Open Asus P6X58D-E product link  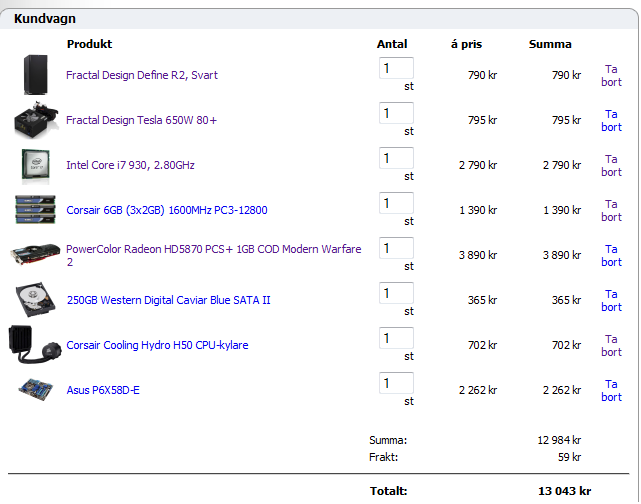103,390
